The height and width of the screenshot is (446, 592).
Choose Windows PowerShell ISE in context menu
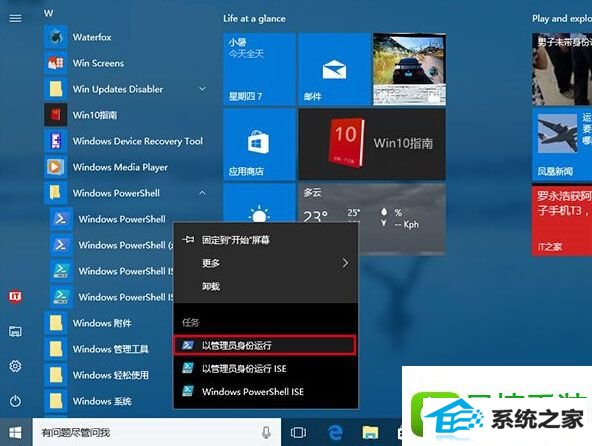click(x=266, y=392)
